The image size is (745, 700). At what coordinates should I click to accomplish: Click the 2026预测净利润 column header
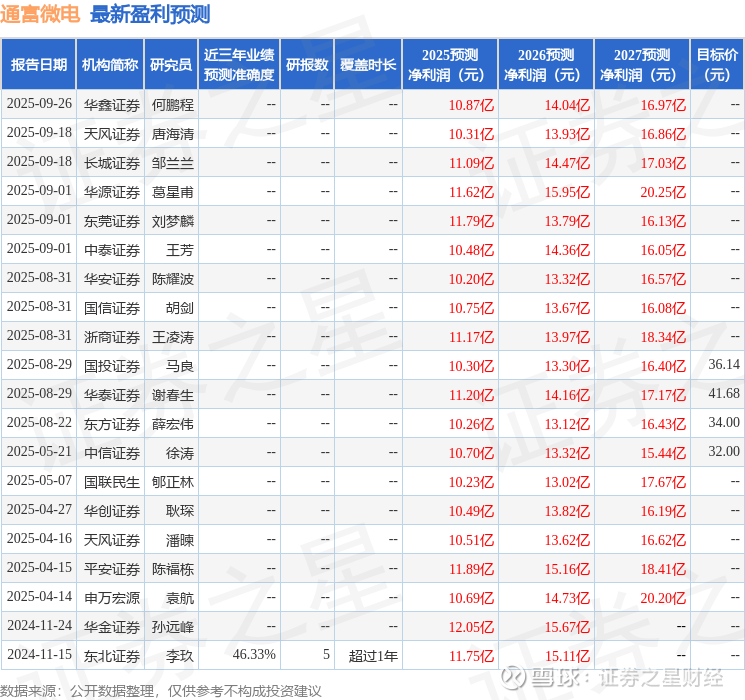(x=546, y=65)
